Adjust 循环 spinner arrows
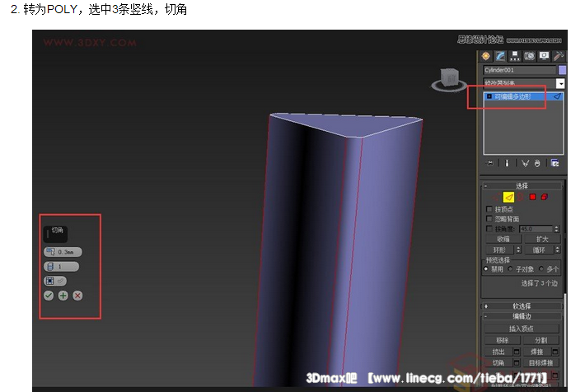Image resolution: width=571 pixels, height=392 pixels. (557, 250)
